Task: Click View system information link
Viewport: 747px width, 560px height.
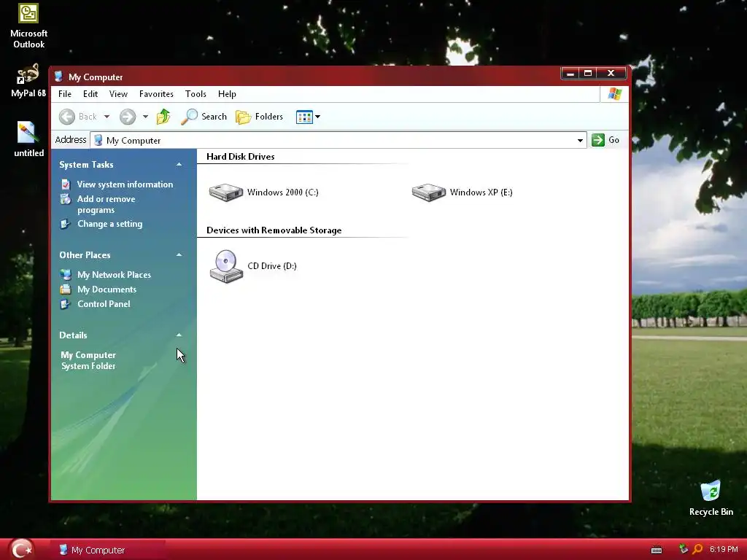Action: (x=125, y=184)
